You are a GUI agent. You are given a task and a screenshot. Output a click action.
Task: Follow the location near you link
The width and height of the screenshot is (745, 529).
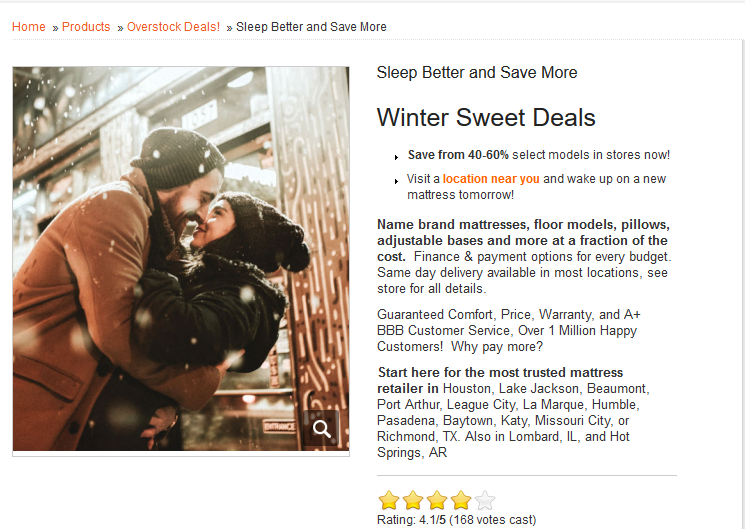point(491,179)
